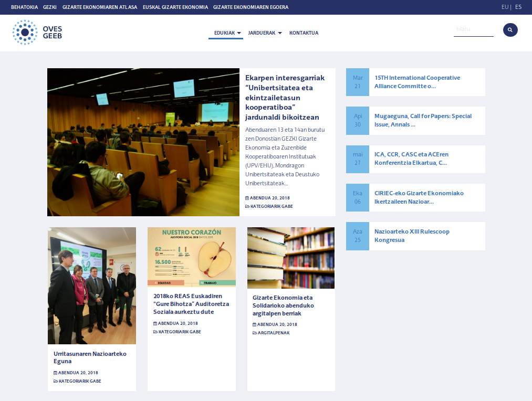
Task: Open the Urritasunaren Nazioarteko Eguna article title
Action: click(x=90, y=357)
